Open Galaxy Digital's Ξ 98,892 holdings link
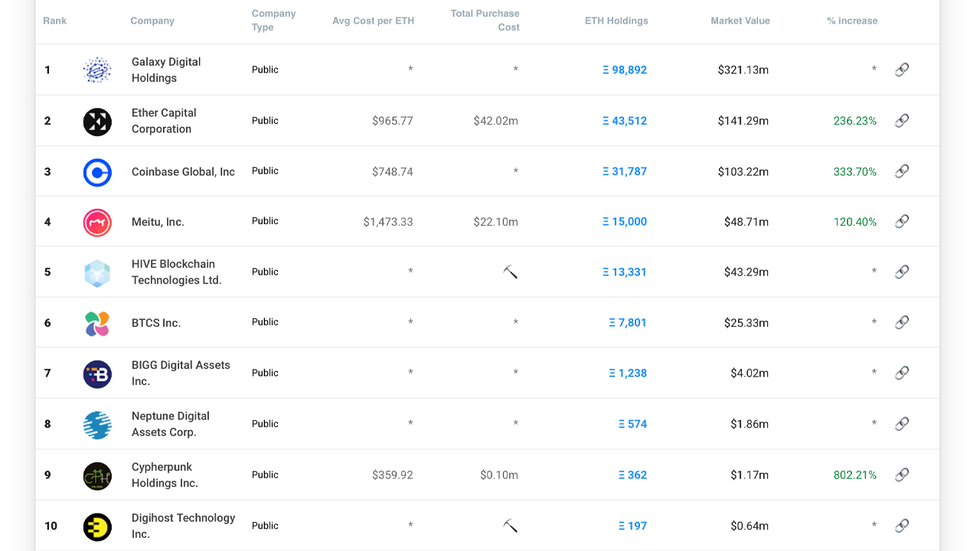The width and height of the screenshot is (980, 551). click(625, 70)
